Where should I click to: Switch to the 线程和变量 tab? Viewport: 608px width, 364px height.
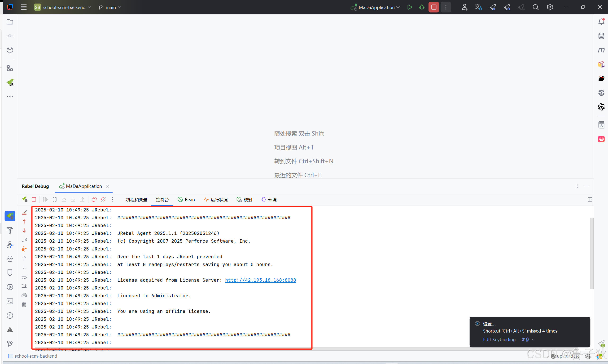point(137,200)
